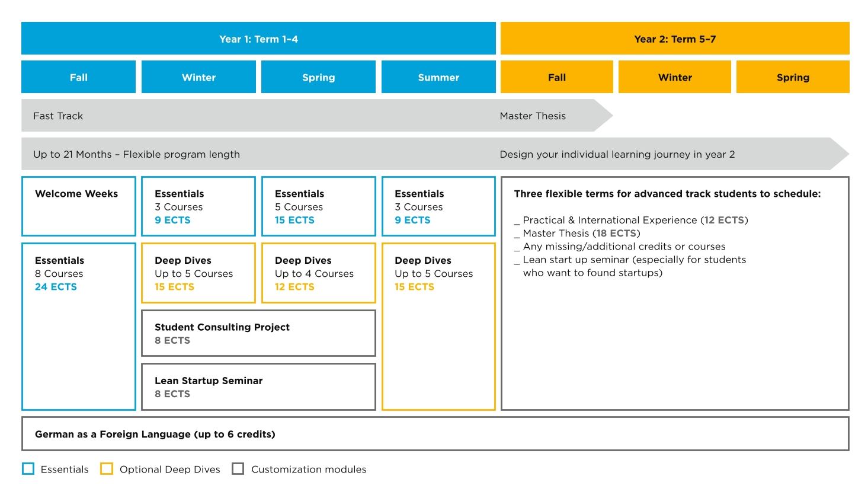Click the Year 1: Term 1–4 header
Image resolution: width=868 pixels, height=495 pixels.
coord(258,39)
